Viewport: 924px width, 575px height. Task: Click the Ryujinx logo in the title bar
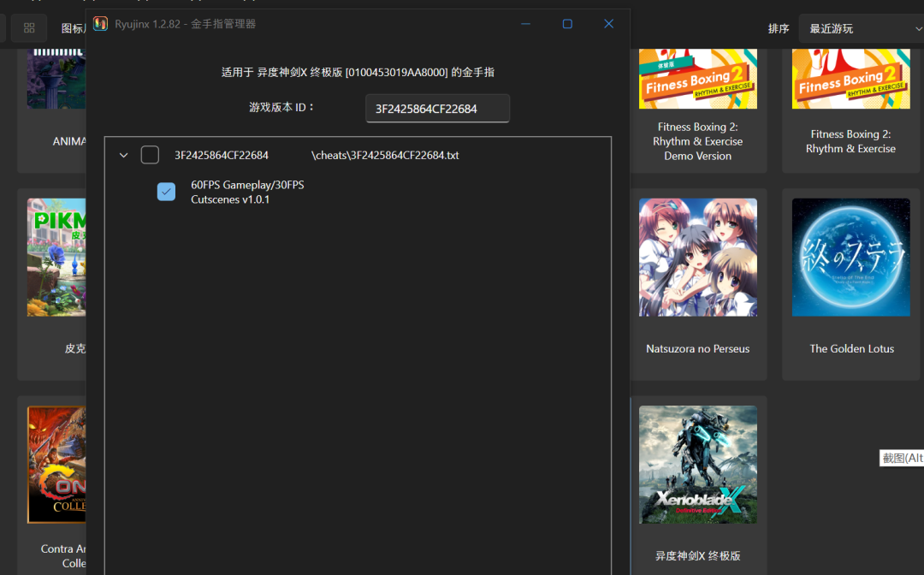[x=101, y=24]
